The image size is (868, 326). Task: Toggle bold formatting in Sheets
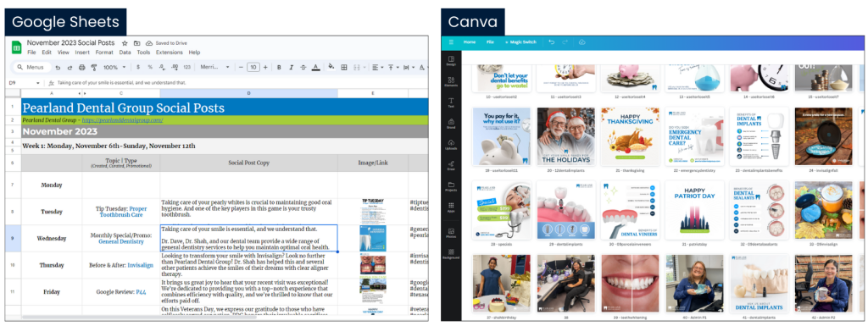coord(278,67)
